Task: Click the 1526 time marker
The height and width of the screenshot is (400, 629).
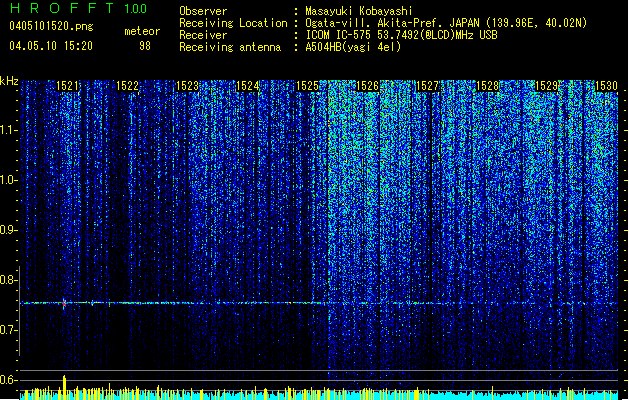Action: [367, 86]
